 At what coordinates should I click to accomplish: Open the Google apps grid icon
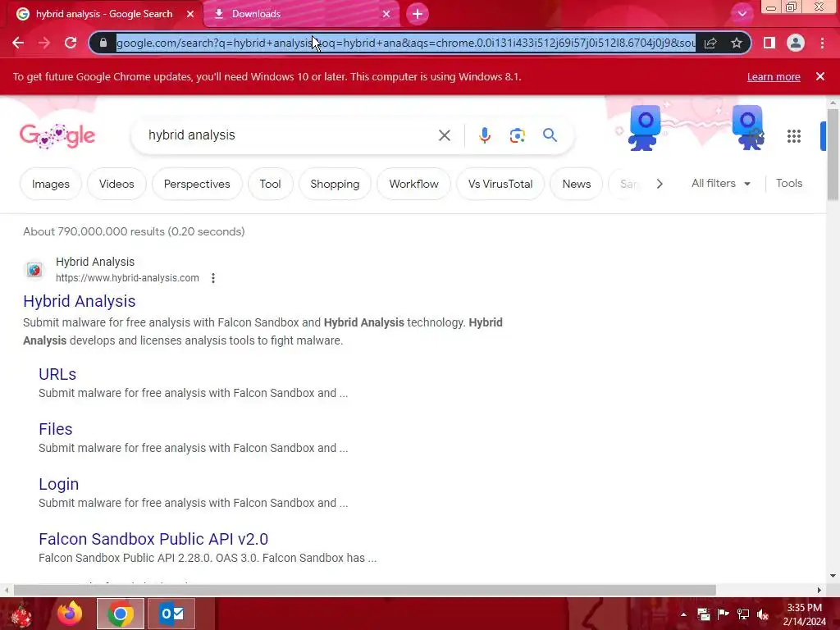(794, 136)
